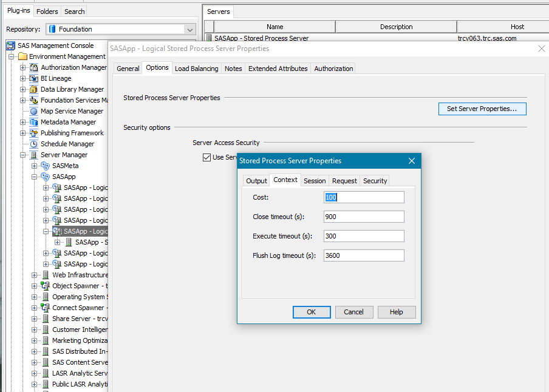Click the Execute timeout input field

364,236
